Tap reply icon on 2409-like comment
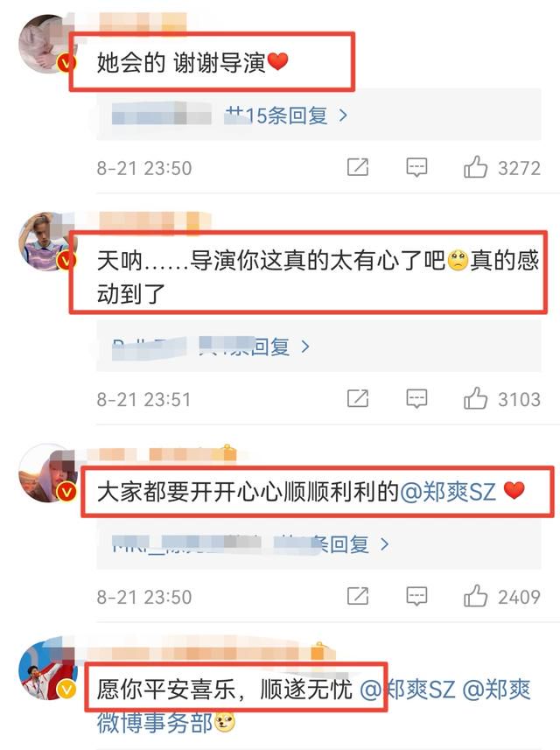Viewport: 560px width, 750px height. 416,596
